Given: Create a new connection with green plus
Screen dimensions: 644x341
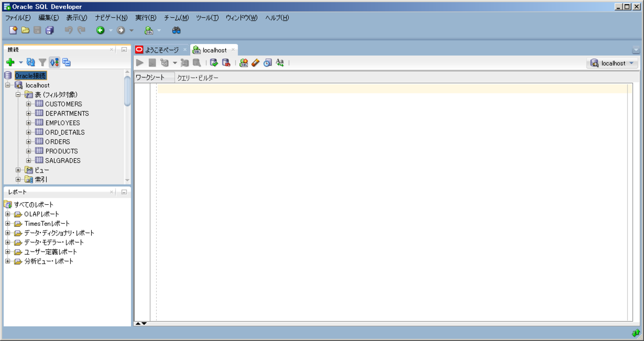Looking at the screenshot, I should click(11, 62).
